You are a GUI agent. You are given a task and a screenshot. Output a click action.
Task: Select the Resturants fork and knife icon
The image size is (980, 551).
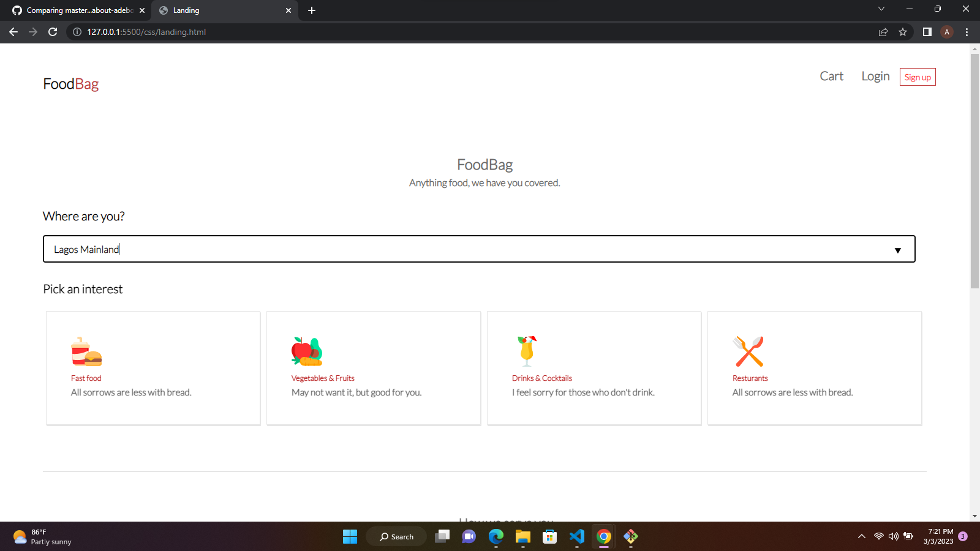[x=748, y=350]
